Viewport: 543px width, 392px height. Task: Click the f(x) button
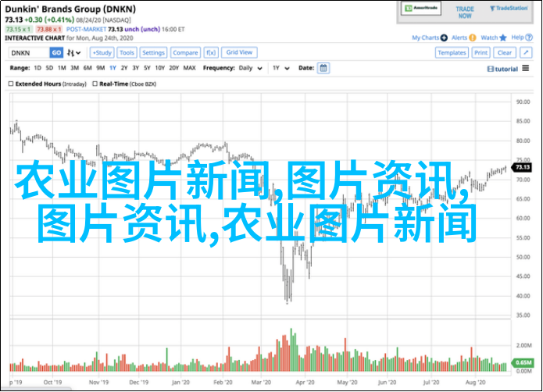coord(210,52)
